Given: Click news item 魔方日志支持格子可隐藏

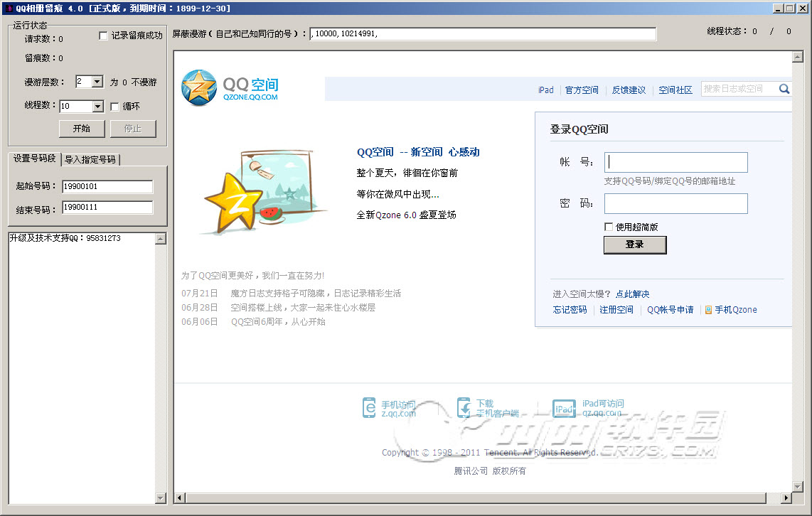Looking at the screenshot, I should (x=316, y=294).
